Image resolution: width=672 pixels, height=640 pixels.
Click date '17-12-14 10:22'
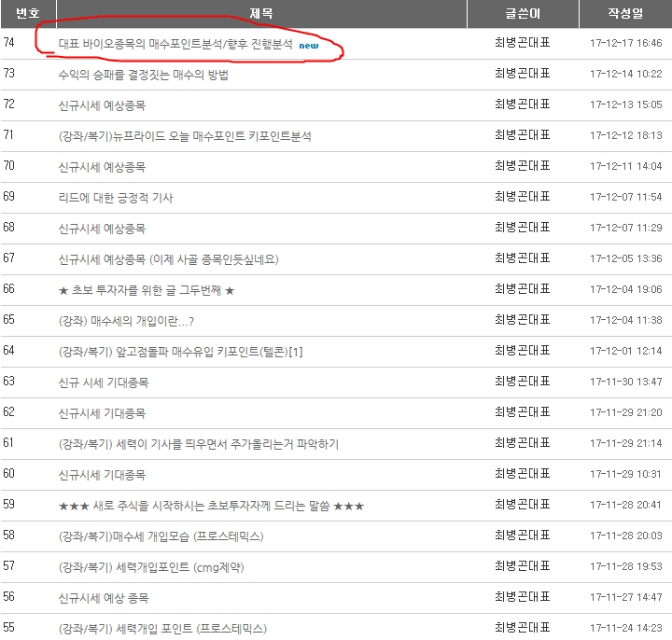pos(625,74)
